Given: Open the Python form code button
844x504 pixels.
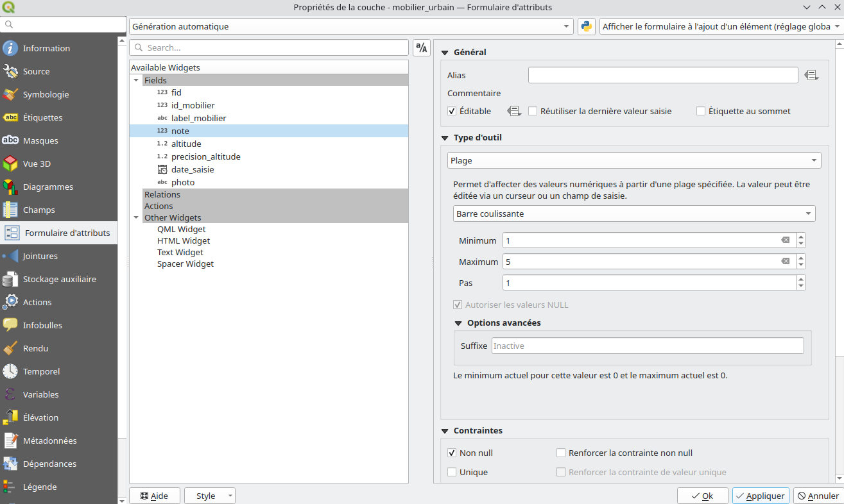Looking at the screenshot, I should (x=586, y=26).
